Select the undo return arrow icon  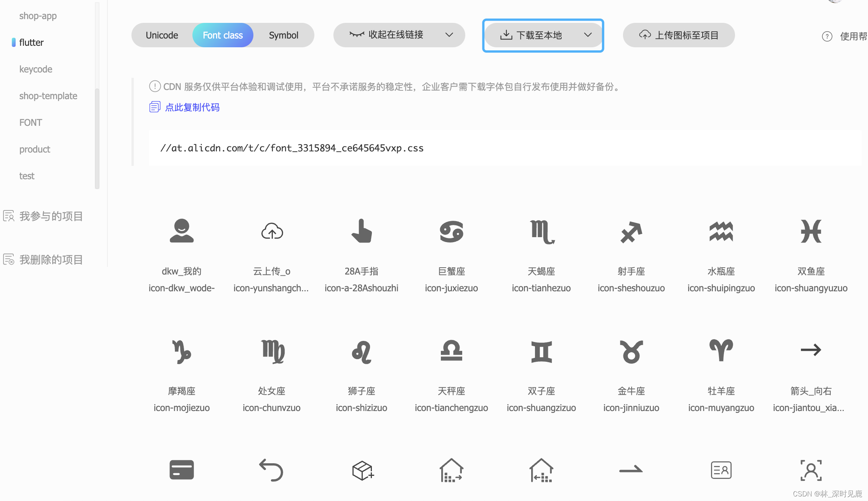pyautogui.click(x=271, y=470)
